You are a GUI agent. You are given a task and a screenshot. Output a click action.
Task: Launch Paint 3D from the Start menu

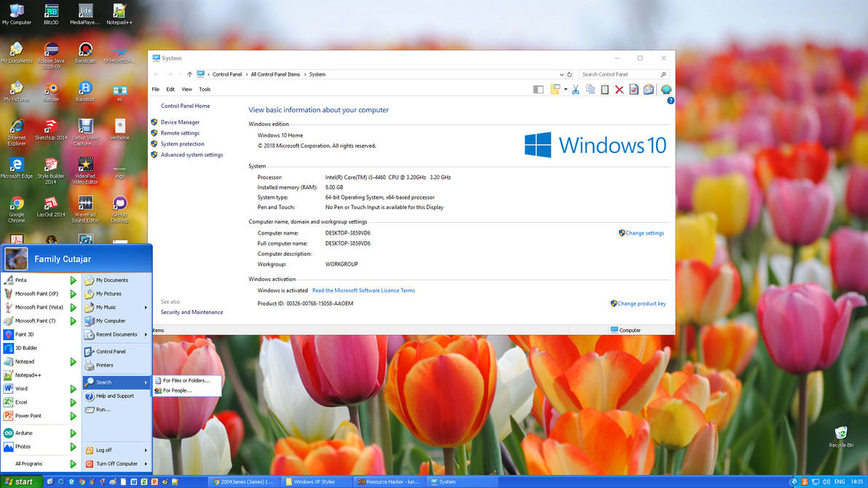(24, 334)
